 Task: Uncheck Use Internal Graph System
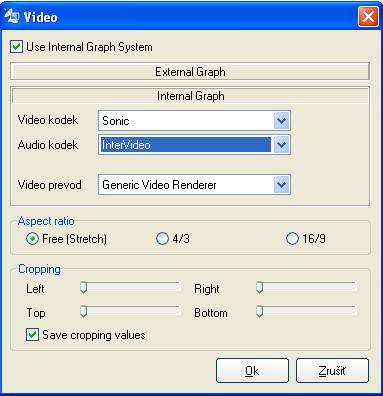16,47
